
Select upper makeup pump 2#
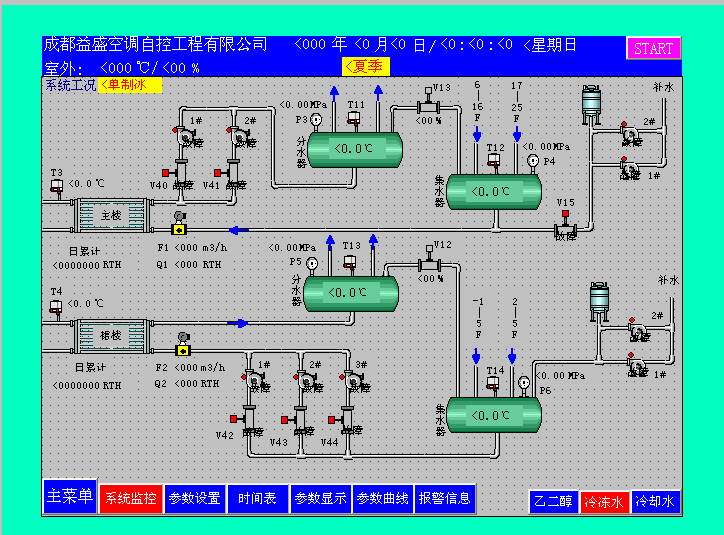click(x=630, y=134)
